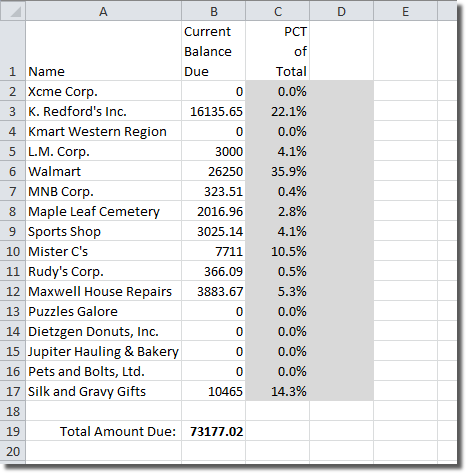Select column E header
This screenshot has width=466, height=473.
406,12
